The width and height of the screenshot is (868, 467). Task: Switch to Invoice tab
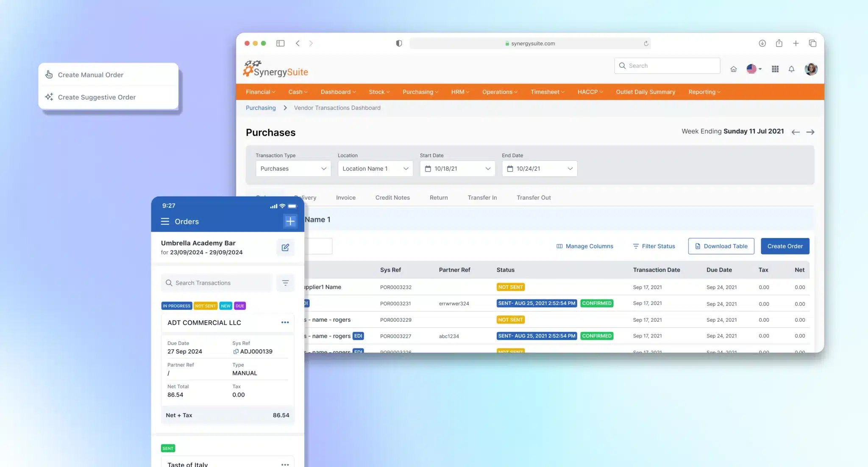pyautogui.click(x=346, y=198)
